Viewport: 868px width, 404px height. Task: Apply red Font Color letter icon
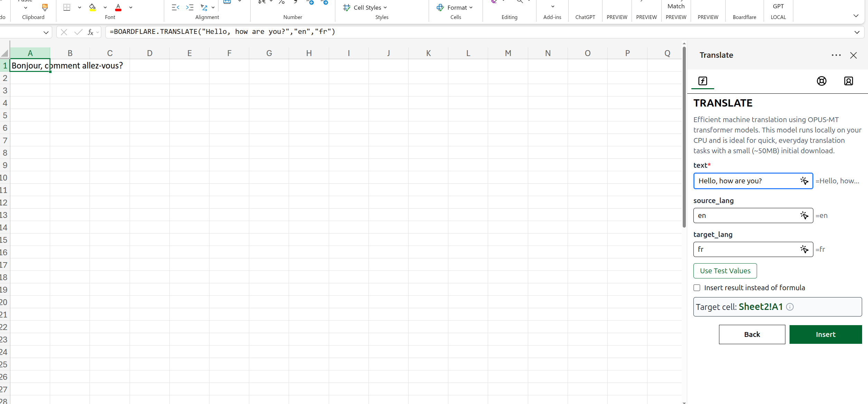118,7
